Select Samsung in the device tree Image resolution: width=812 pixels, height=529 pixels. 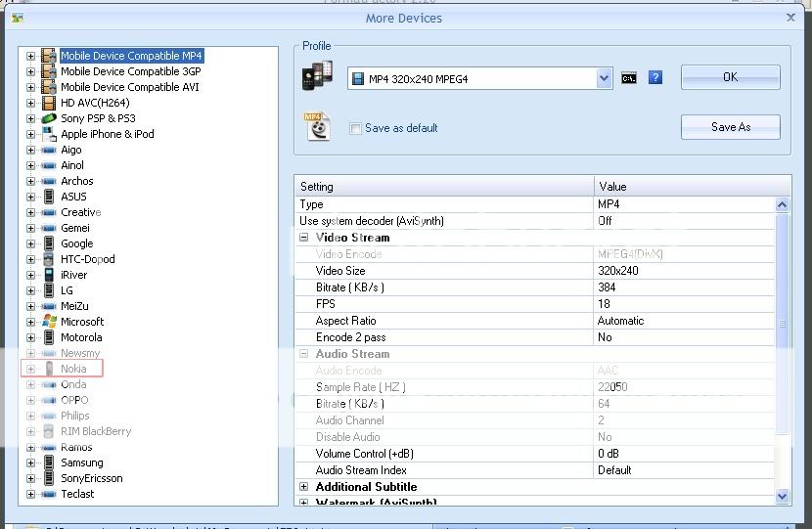pyautogui.click(x=81, y=463)
